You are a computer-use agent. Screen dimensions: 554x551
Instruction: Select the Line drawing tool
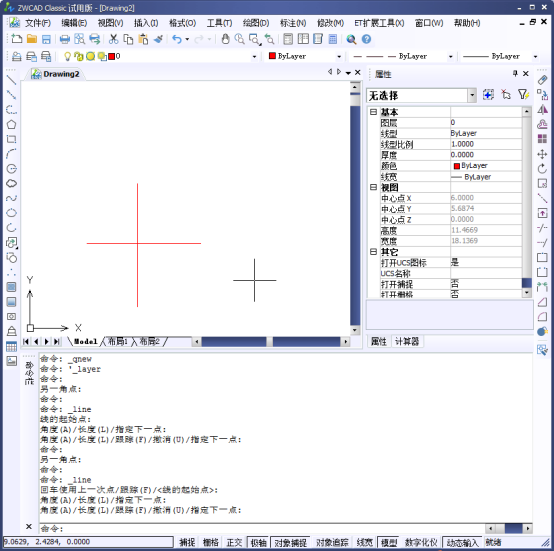(11, 80)
